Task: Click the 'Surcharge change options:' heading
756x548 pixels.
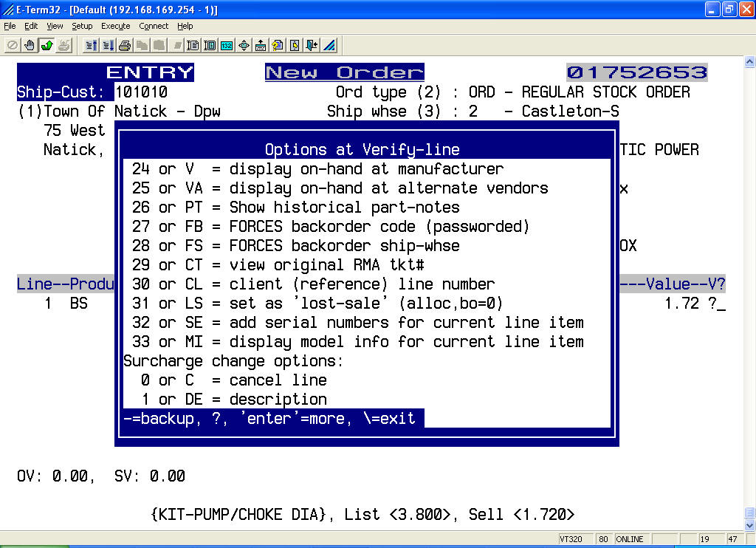Action: click(x=233, y=361)
